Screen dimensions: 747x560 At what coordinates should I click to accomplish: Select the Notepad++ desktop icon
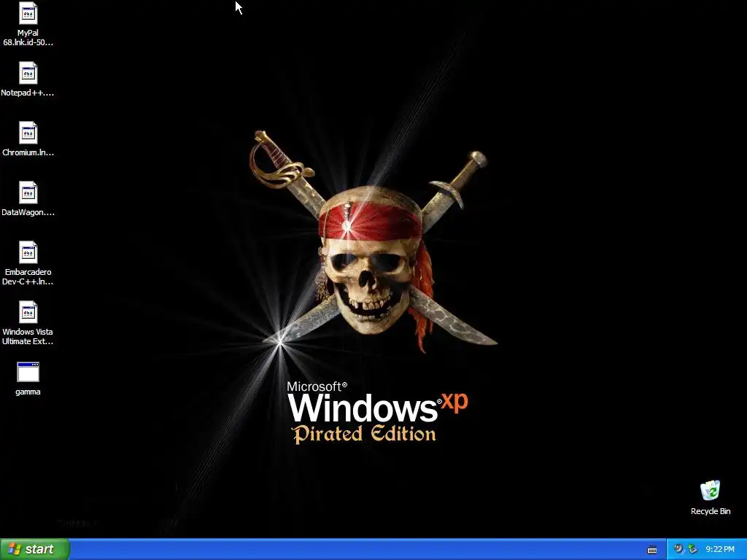coord(28,74)
